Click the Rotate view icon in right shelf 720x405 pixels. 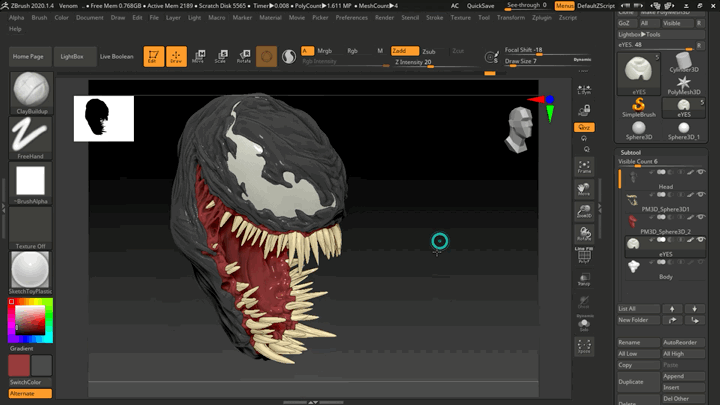pyautogui.click(x=584, y=233)
